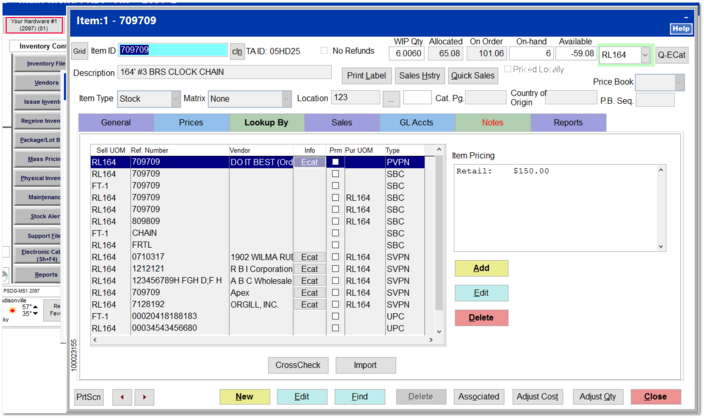The width and height of the screenshot is (704, 418).
Task: Click the Import button
Action: [365, 365]
